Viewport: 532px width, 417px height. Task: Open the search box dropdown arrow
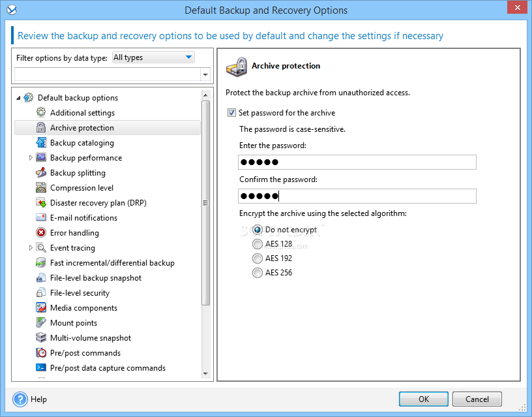coord(205,74)
